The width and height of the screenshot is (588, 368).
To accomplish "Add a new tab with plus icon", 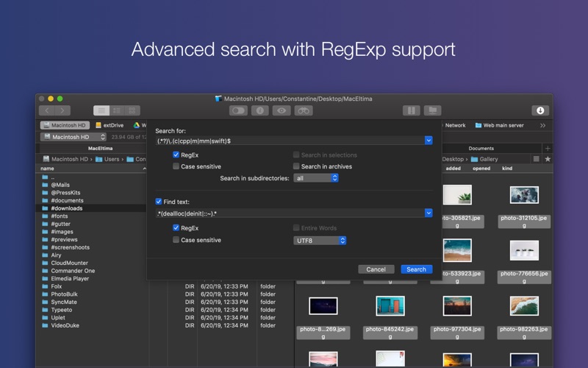I will pos(548,148).
